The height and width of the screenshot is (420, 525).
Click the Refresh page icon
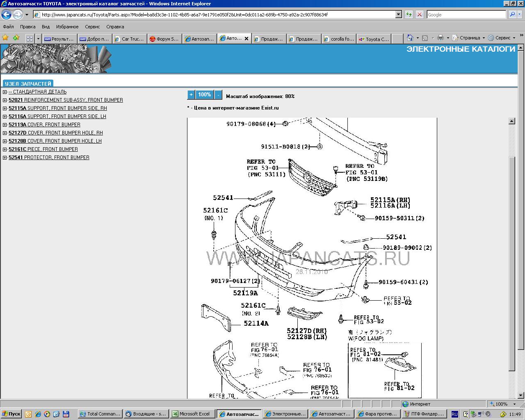[409, 14]
